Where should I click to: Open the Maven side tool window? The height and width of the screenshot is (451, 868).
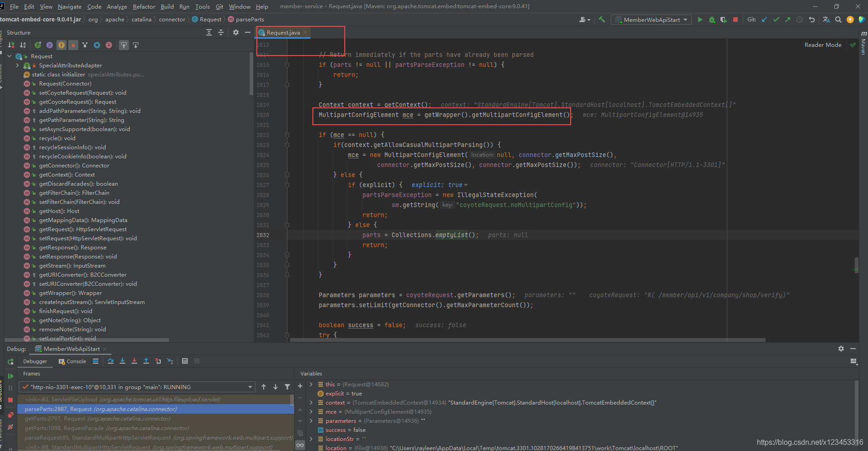tap(863, 43)
